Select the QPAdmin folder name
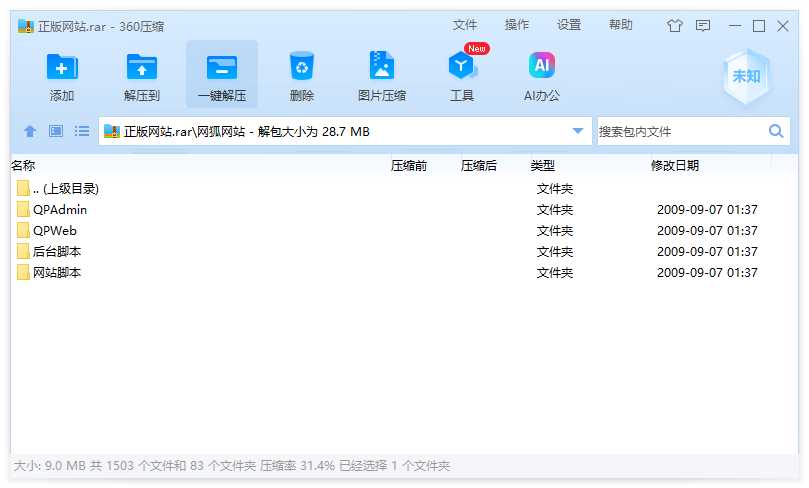Screen dimensions: 809x488 point(60,210)
